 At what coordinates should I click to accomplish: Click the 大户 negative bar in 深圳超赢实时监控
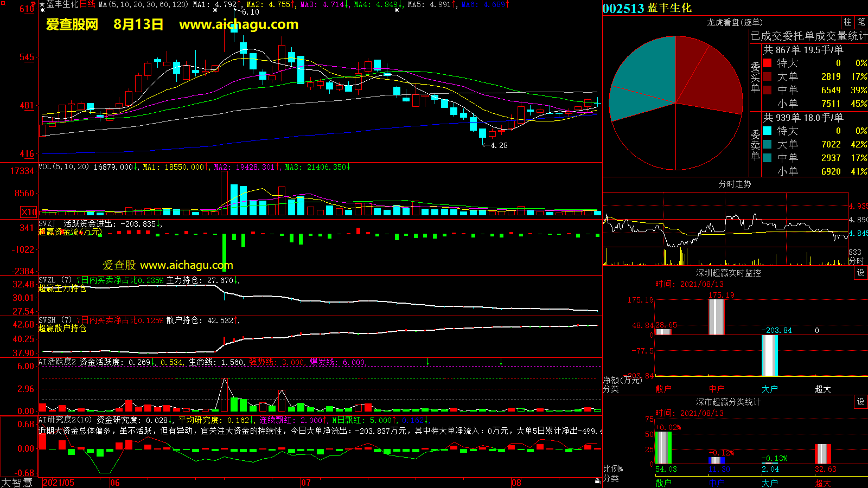(x=769, y=355)
